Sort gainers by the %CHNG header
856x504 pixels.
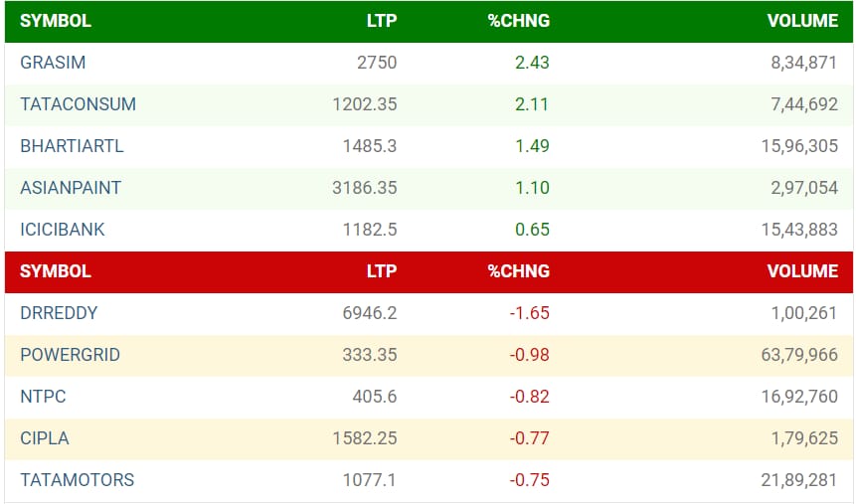click(x=519, y=21)
